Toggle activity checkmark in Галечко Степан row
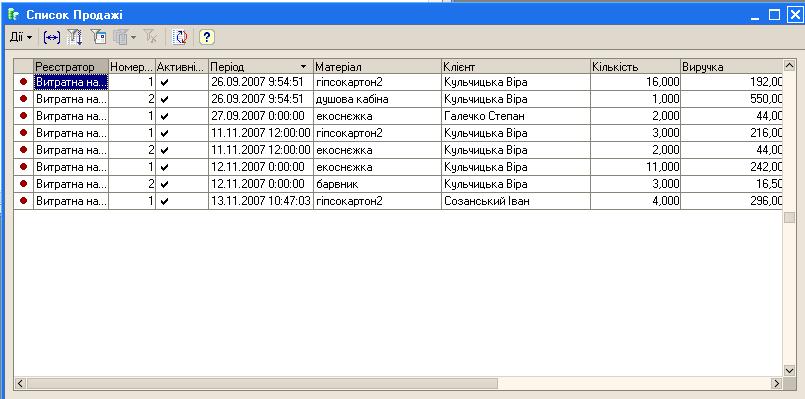This screenshot has height=399, width=805. pyautogui.click(x=164, y=116)
